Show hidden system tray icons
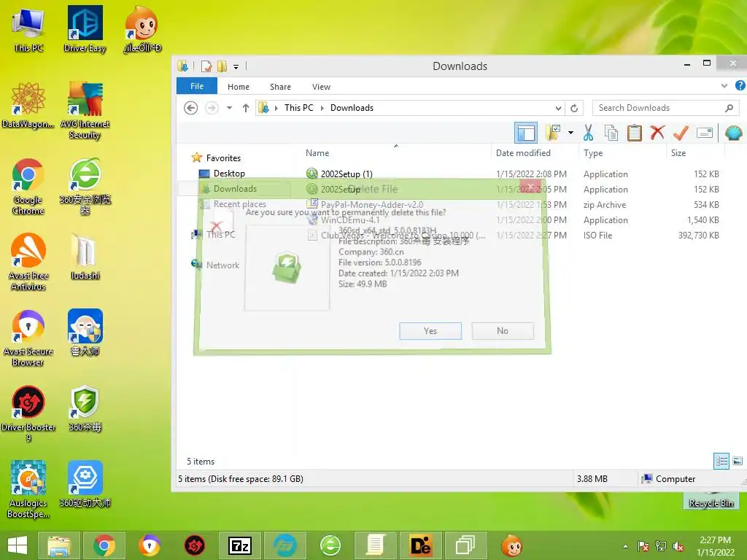The width and height of the screenshot is (747, 560). pos(625,546)
